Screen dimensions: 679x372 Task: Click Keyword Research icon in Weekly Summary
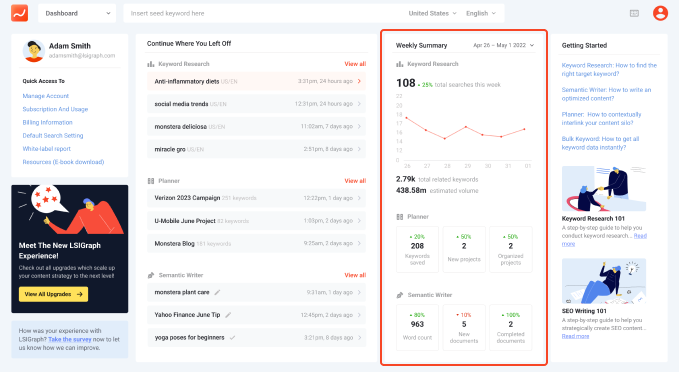[x=400, y=64]
